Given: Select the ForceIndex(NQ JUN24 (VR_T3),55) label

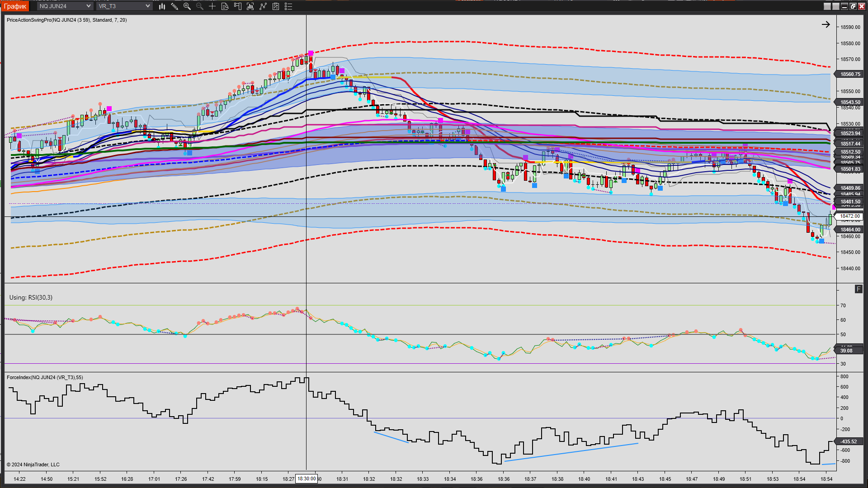Looking at the screenshot, I should click(x=45, y=377).
